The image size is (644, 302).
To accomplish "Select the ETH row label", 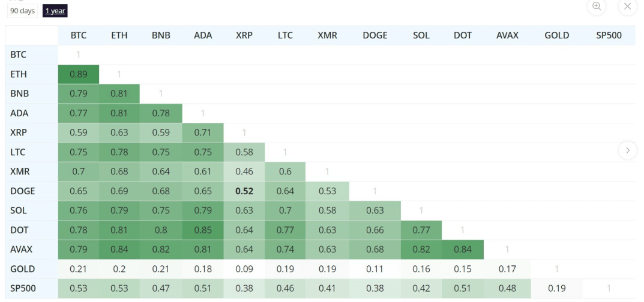I will pos(32,74).
